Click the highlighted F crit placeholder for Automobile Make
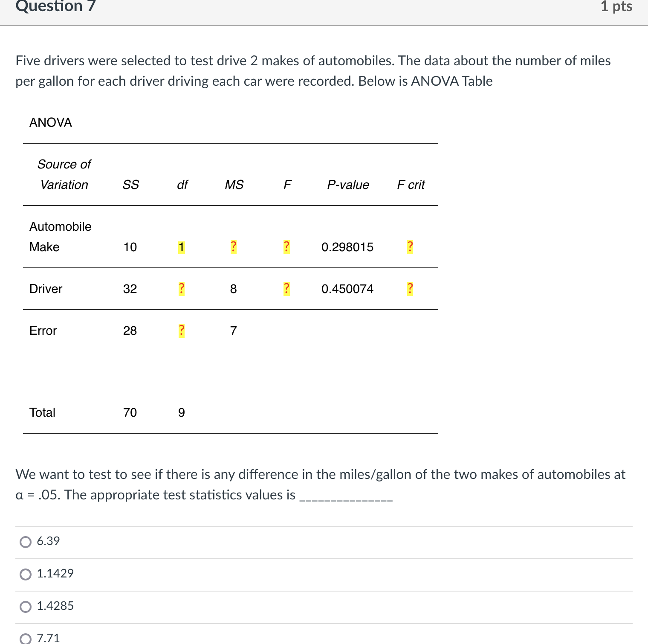Image resolution: width=648 pixels, height=644 pixels. point(410,247)
